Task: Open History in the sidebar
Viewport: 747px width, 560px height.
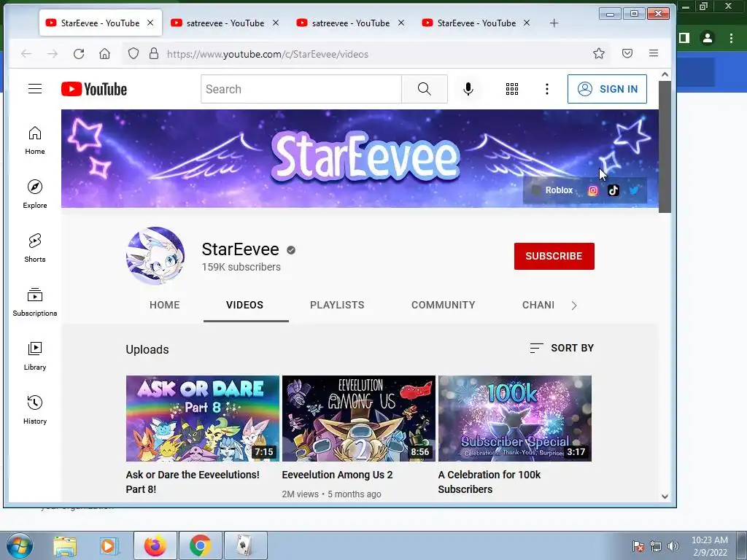Action: 35,410
